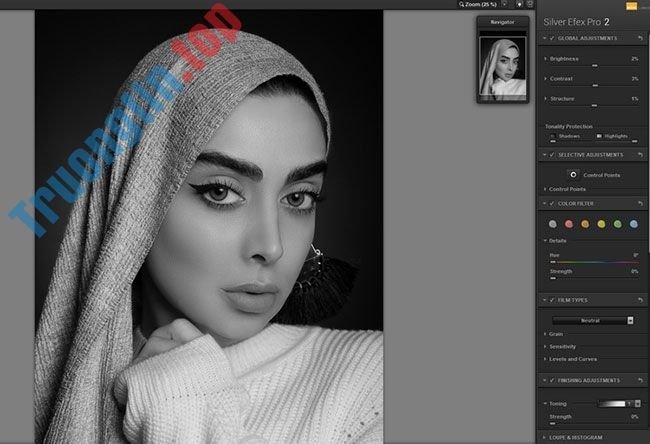The image size is (650, 444).
Task: Click the Contrast slider handle
Action: 595,85
